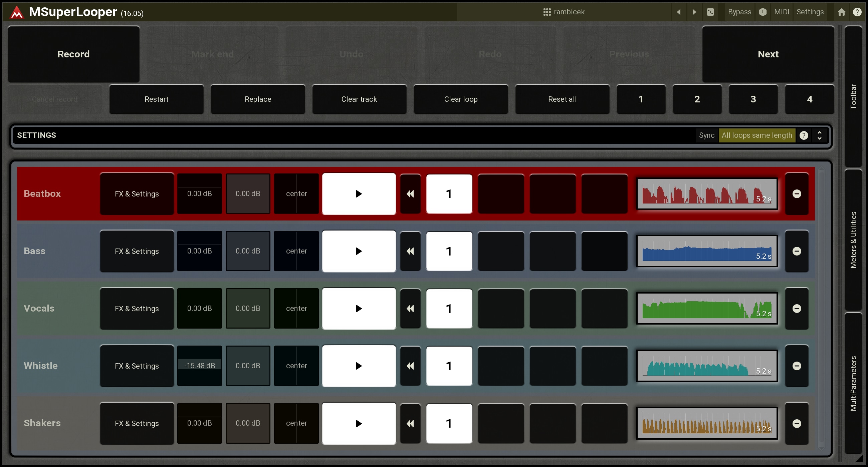Image resolution: width=868 pixels, height=467 pixels.
Task: Change Sync mode All loops same length
Action: [x=756, y=135]
